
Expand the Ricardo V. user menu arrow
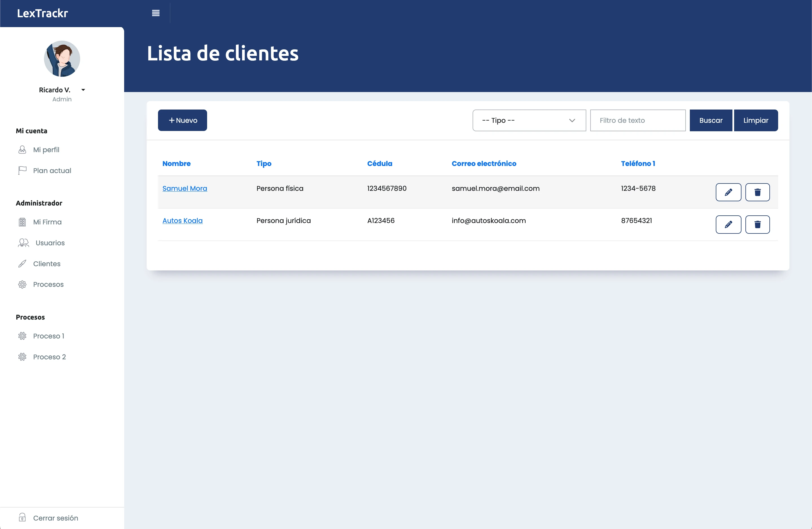(83, 90)
